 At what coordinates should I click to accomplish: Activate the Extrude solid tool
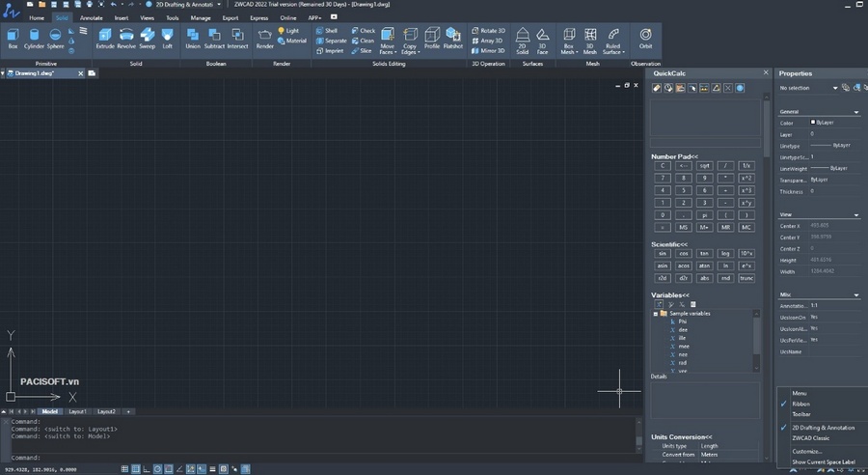[104, 39]
